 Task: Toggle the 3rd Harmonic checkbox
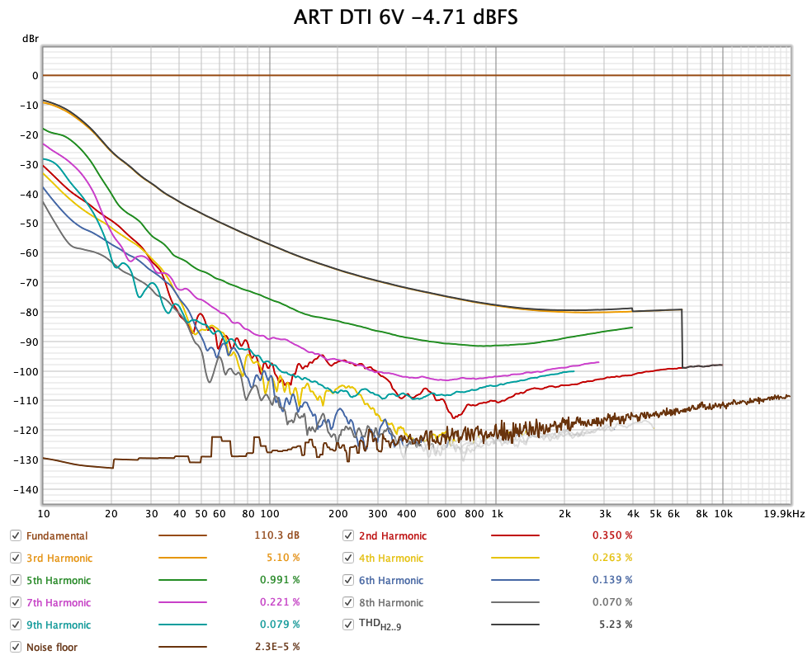coord(16,558)
